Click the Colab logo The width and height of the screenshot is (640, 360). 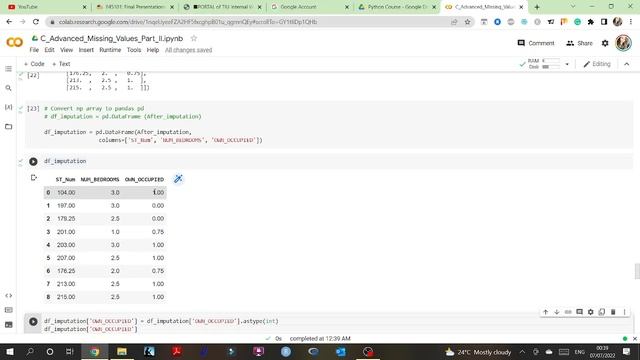[x=15, y=42]
